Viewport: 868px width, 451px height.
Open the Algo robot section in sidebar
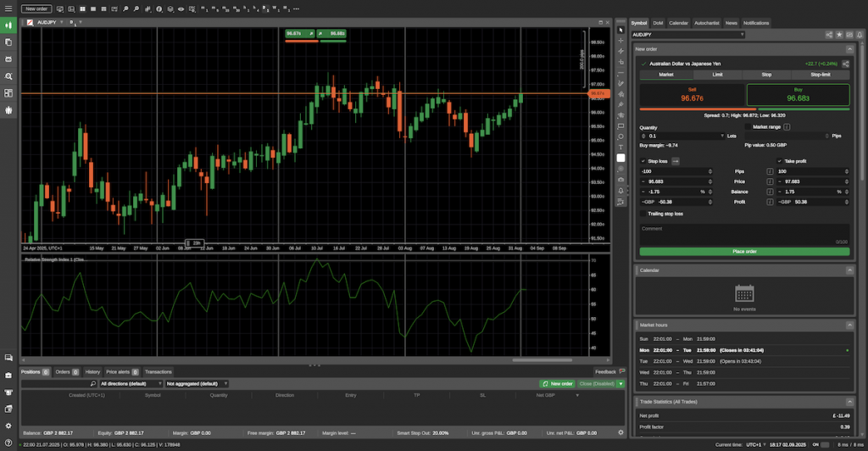click(8, 58)
